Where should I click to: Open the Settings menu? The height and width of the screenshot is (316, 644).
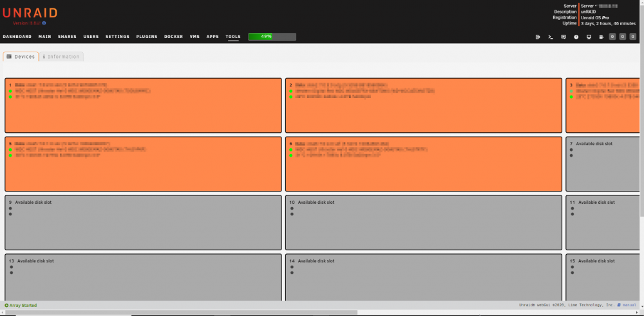[x=117, y=37]
